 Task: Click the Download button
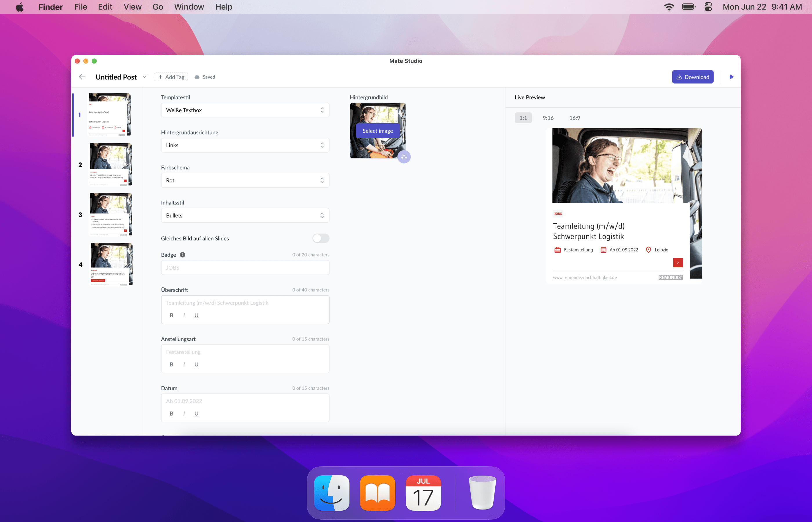point(693,77)
